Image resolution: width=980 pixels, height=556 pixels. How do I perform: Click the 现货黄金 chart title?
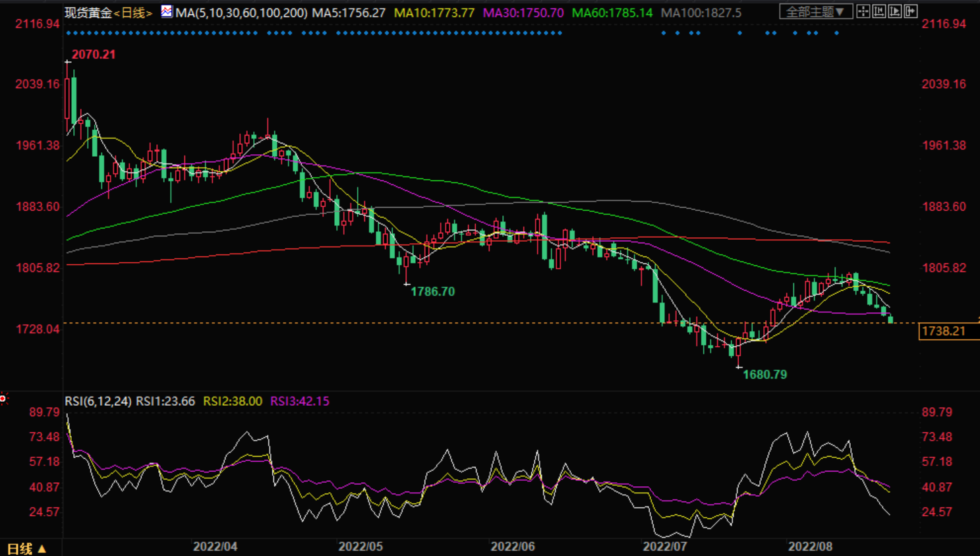coord(88,13)
